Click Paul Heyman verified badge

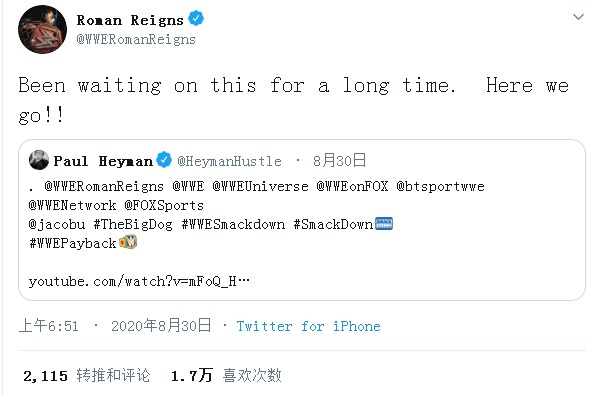pos(164,159)
